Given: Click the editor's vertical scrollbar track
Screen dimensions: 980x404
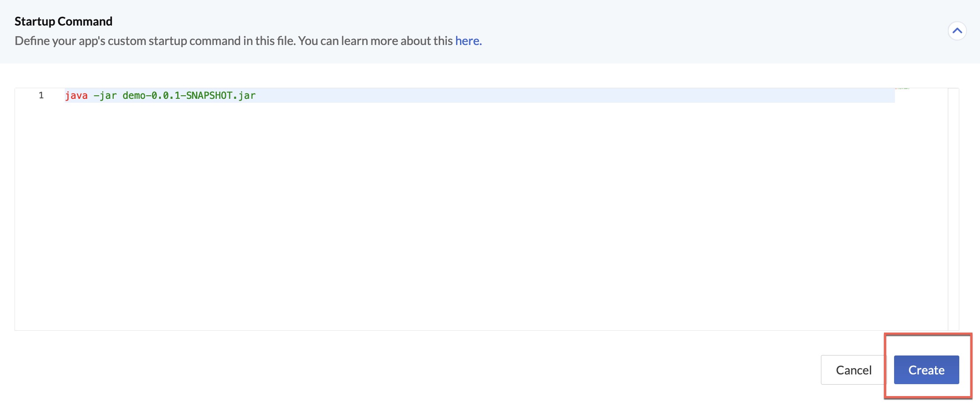Looking at the screenshot, I should pyautogui.click(x=953, y=209).
